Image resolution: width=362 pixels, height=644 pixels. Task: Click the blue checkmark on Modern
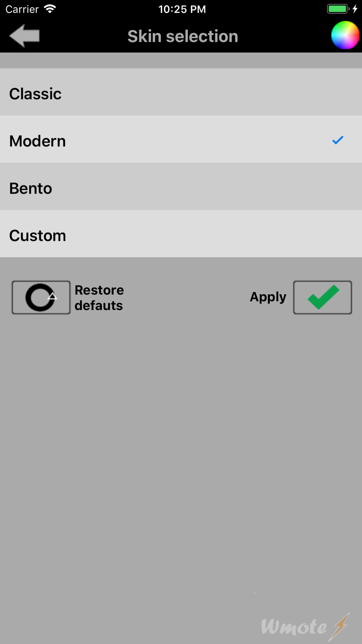click(338, 140)
